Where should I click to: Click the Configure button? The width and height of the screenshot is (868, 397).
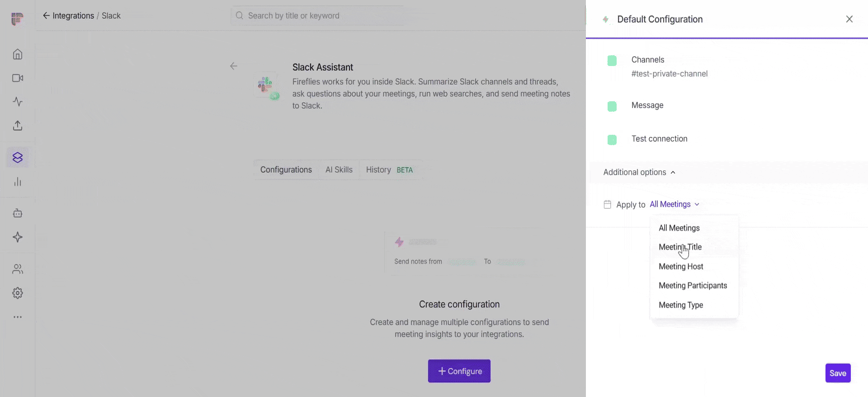point(459,371)
